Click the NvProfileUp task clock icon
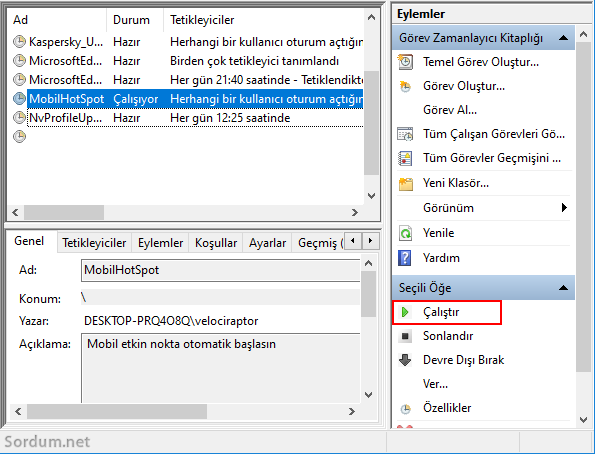 [x=19, y=118]
